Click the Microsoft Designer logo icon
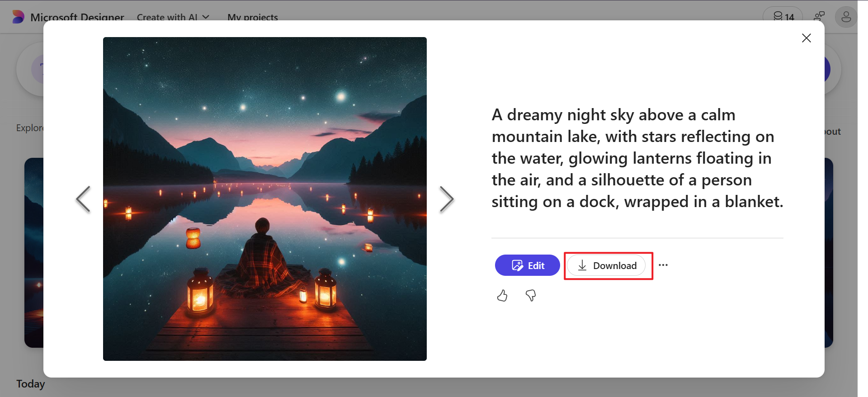868x397 pixels. pyautogui.click(x=18, y=17)
